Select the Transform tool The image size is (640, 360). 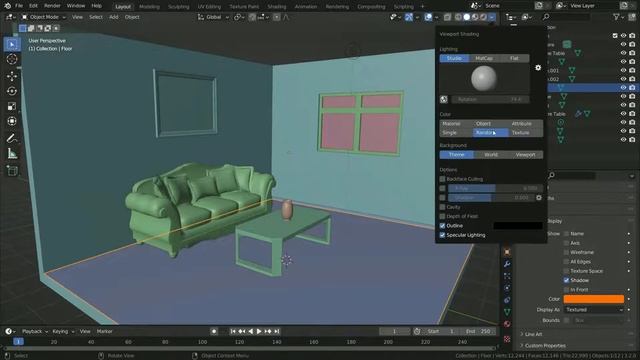coord(12,121)
